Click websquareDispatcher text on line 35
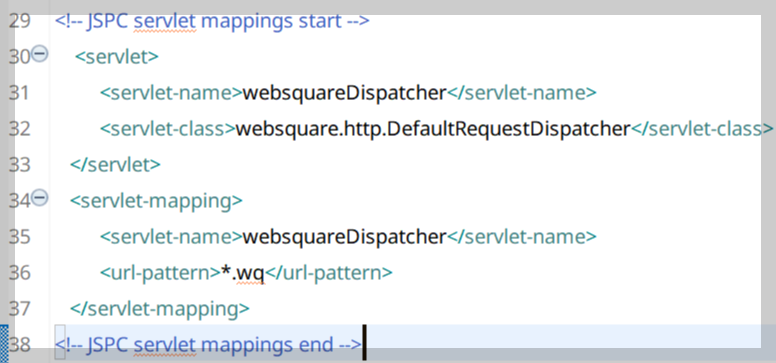The image size is (776, 363). point(344,237)
